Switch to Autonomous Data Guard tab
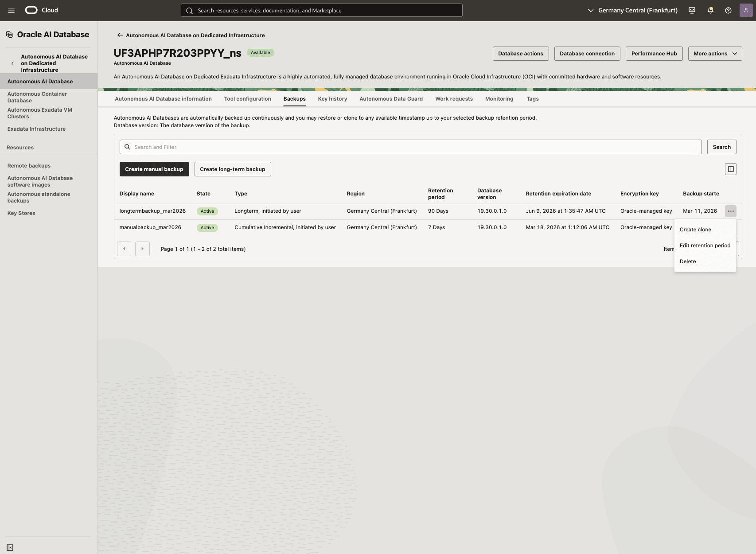Image resolution: width=756 pixels, height=554 pixels. [x=391, y=99]
